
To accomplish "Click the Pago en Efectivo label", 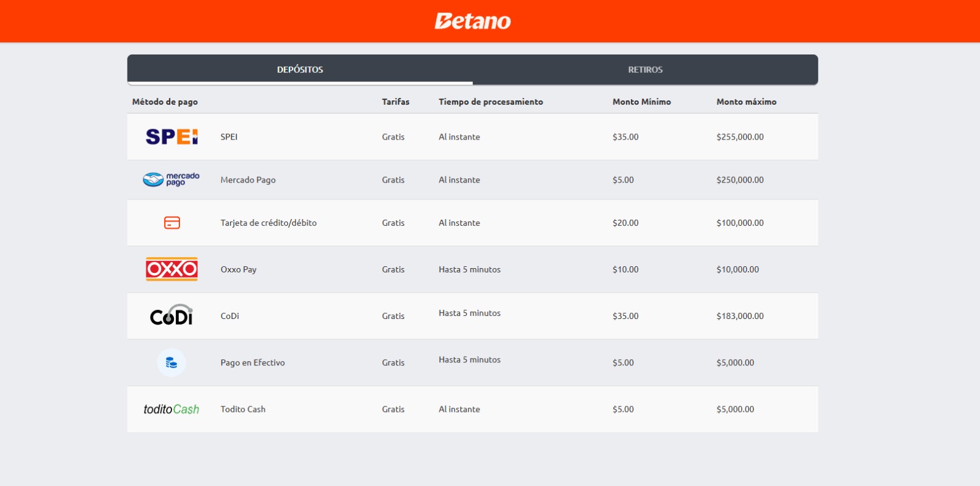I will (x=252, y=362).
